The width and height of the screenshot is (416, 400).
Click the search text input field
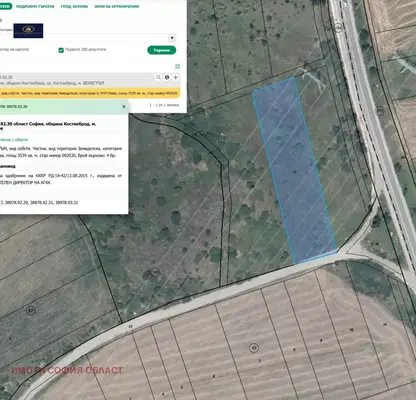coord(107,38)
